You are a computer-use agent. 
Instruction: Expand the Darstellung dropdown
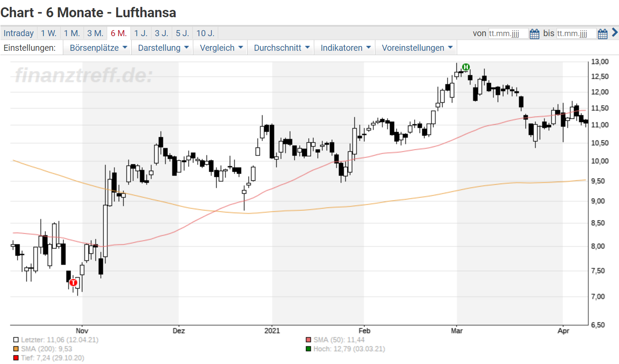(163, 48)
